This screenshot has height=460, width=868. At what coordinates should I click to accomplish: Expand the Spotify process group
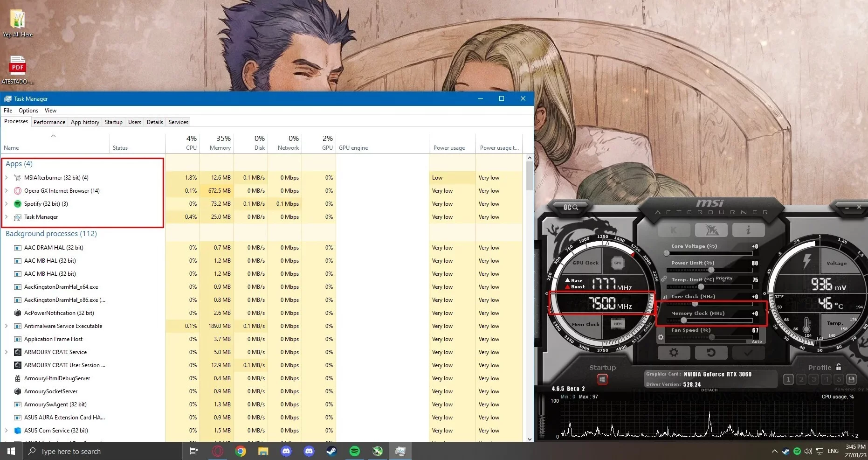pos(7,204)
